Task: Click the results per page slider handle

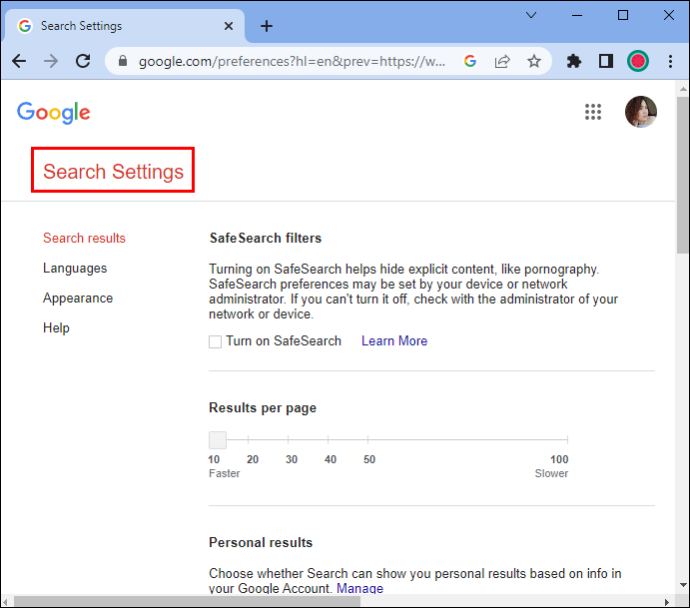Action: [217, 440]
